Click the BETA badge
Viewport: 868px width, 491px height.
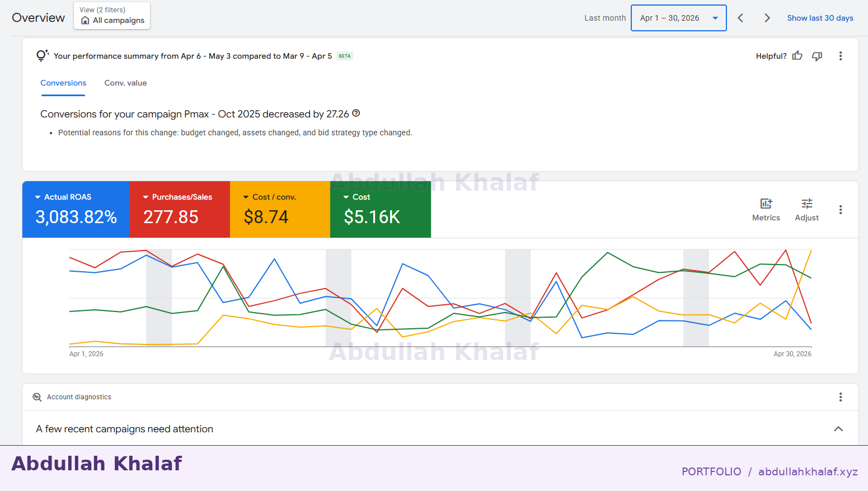pyautogui.click(x=345, y=56)
